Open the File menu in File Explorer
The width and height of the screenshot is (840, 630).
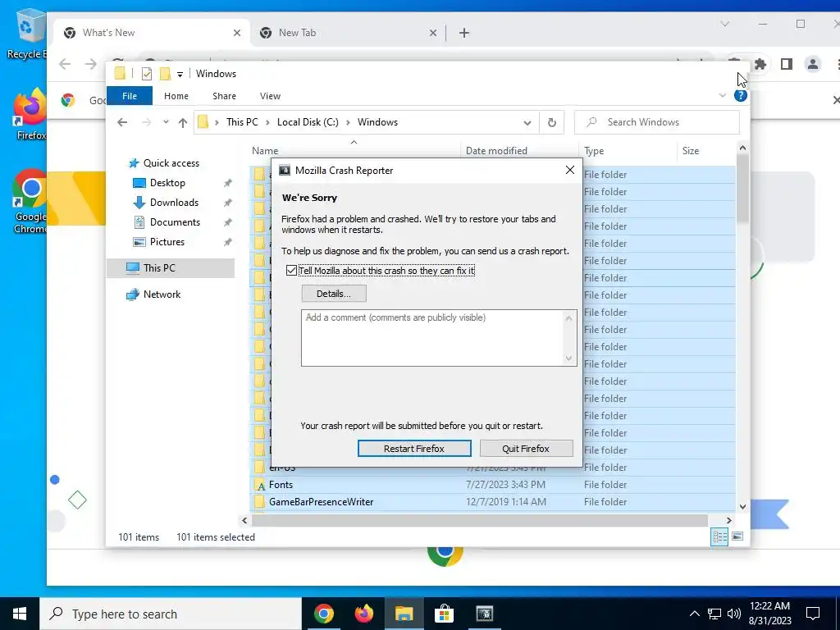pos(130,96)
